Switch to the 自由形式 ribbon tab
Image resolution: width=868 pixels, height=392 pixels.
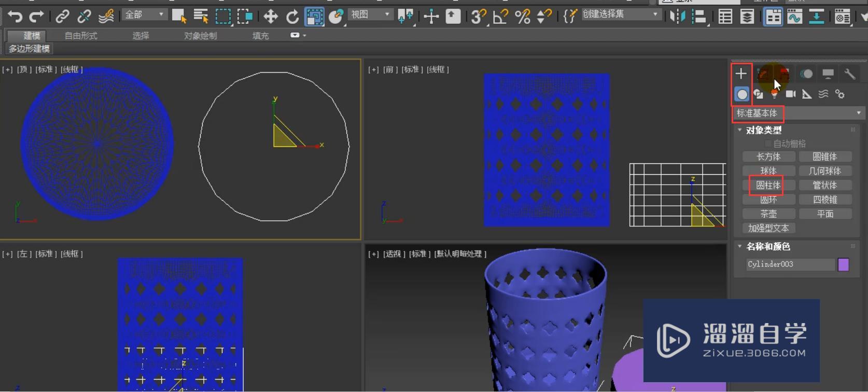(x=81, y=36)
